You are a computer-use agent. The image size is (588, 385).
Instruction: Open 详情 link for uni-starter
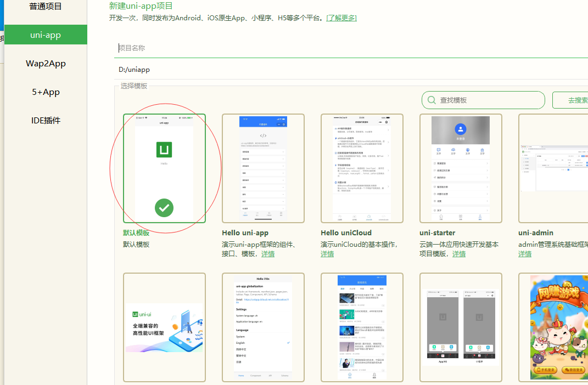[x=459, y=254]
